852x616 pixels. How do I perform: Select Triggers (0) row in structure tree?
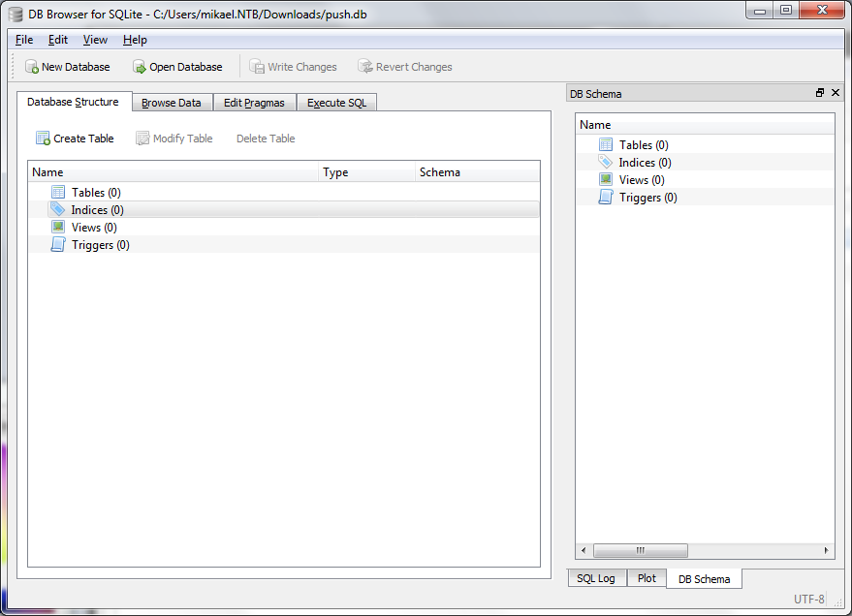[x=284, y=245]
